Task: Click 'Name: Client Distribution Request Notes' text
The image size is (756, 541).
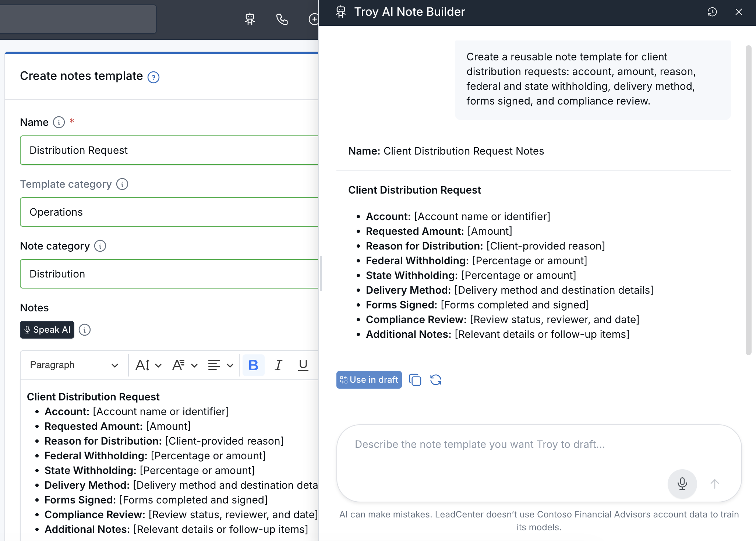Action: point(446,151)
